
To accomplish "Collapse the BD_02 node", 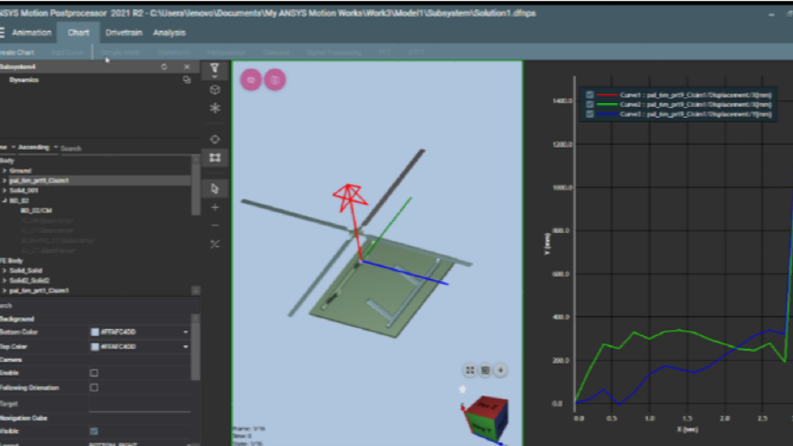I will [x=4, y=201].
